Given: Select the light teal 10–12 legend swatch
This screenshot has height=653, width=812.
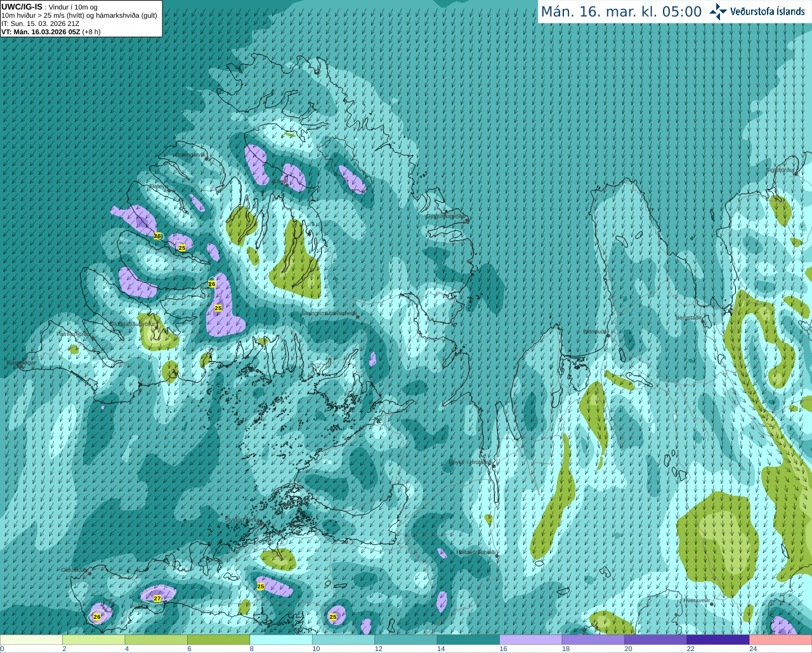Looking at the screenshot, I should coord(344,640).
